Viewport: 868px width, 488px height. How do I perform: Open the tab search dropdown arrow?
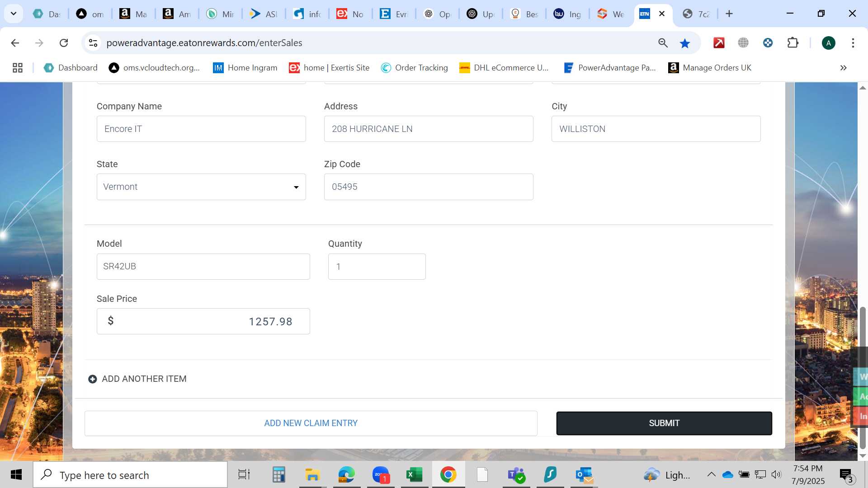(14, 14)
